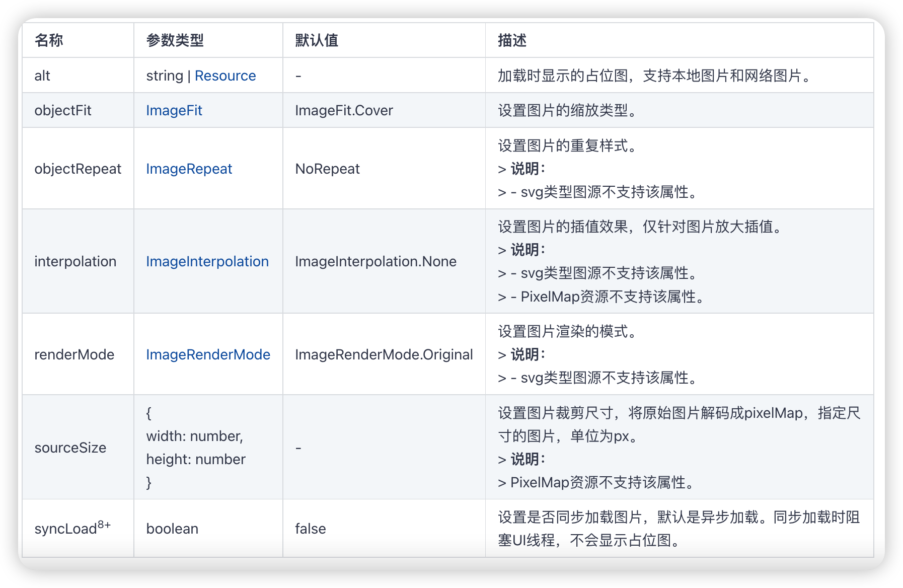Click description 设置图片的重复样式
Viewport: 903px width, 588px height.
pos(568,145)
